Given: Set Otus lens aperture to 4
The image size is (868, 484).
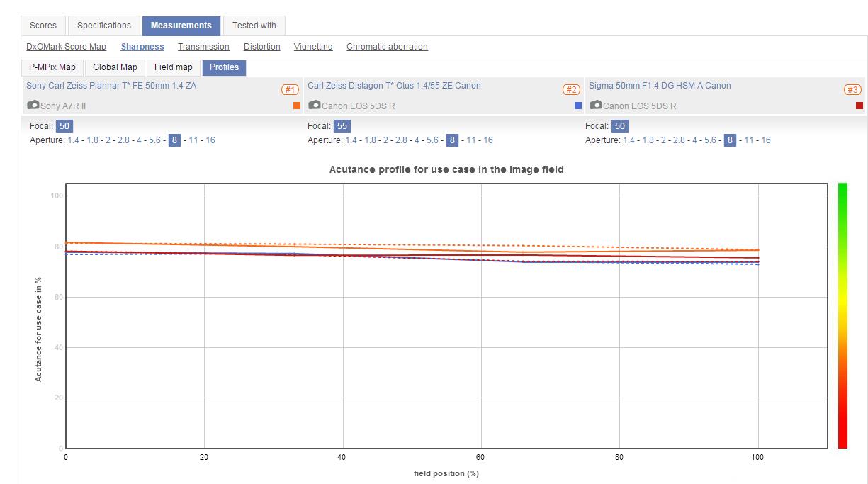Looking at the screenshot, I should click(x=417, y=140).
